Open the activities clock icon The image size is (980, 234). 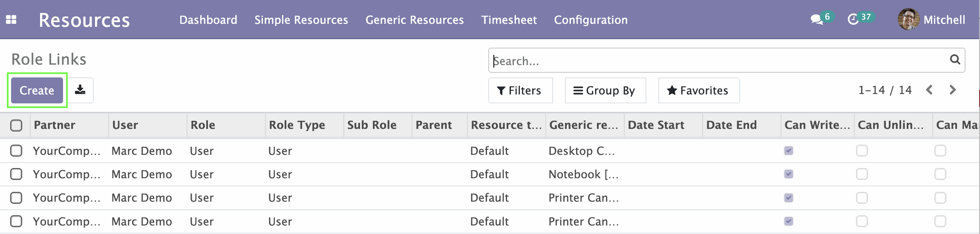click(853, 20)
